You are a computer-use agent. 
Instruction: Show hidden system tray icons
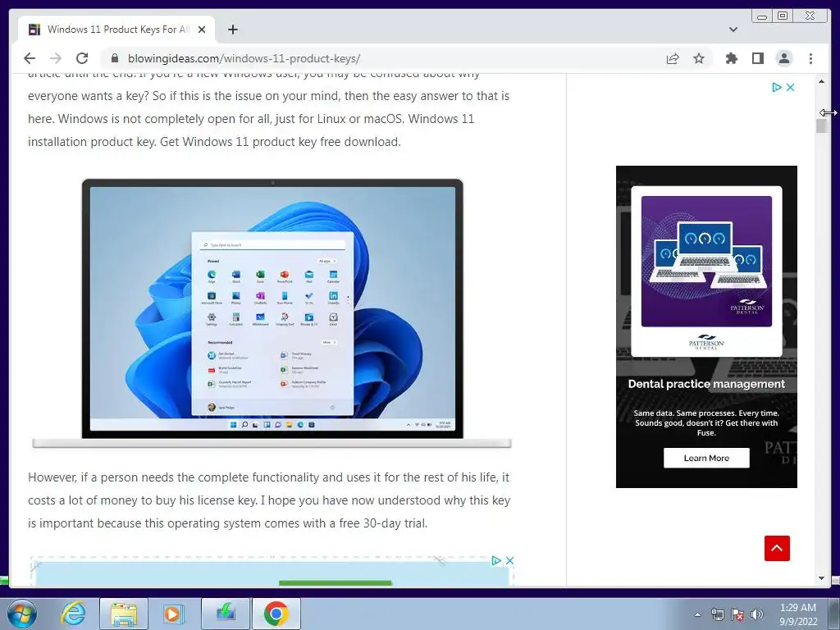[x=697, y=614]
